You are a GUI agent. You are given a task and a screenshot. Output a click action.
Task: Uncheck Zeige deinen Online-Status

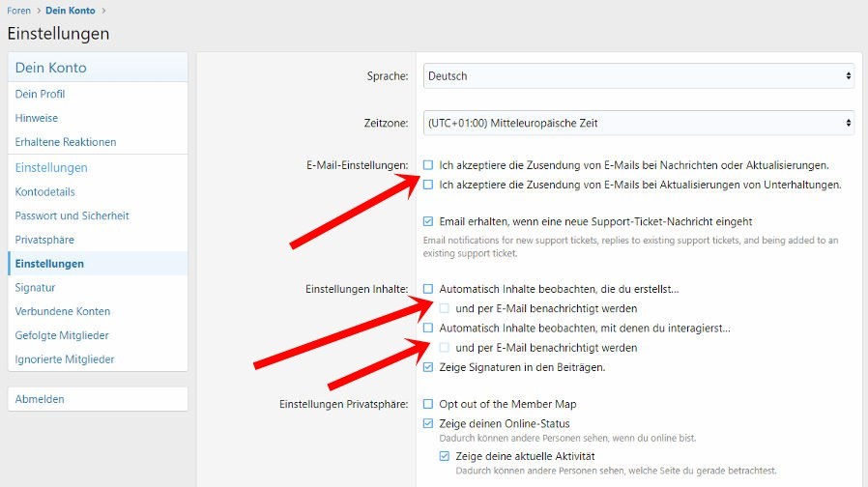[x=428, y=423]
